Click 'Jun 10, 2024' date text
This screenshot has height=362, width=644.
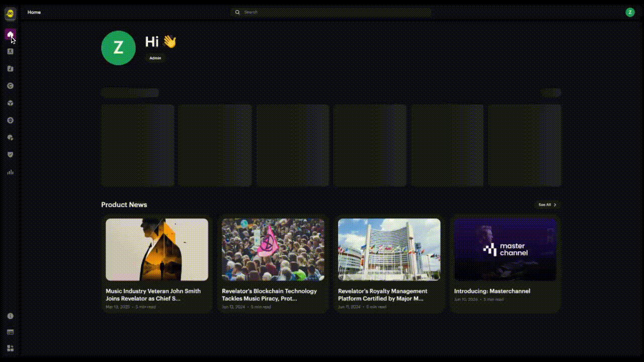pyautogui.click(x=466, y=300)
